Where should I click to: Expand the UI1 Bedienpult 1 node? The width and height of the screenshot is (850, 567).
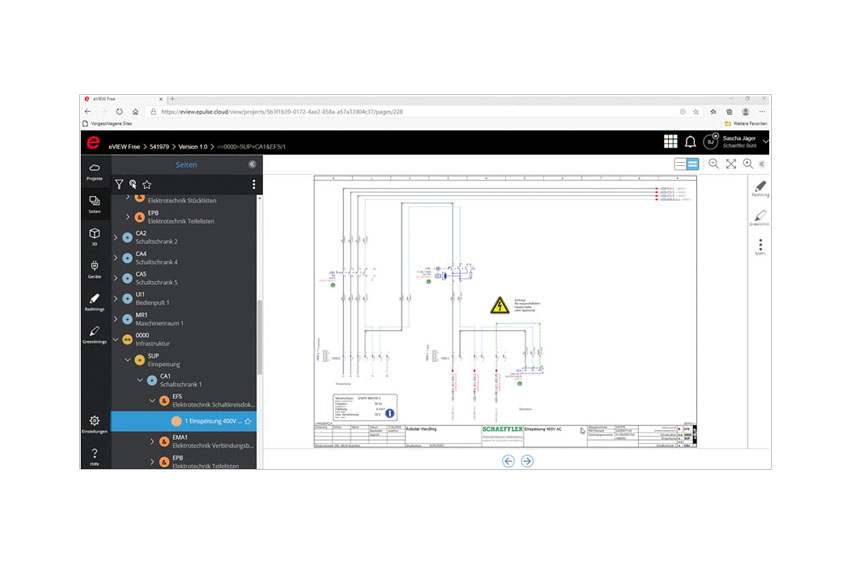(115, 299)
